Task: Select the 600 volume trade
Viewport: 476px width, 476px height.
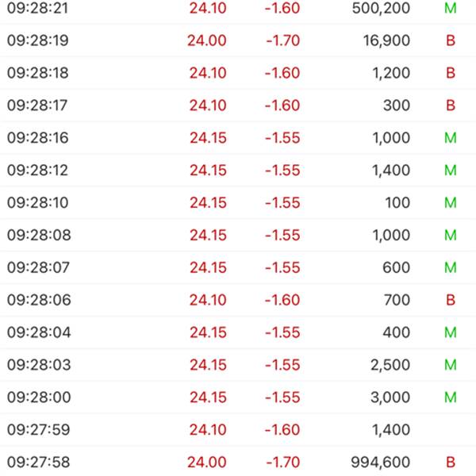Action: pyautogui.click(x=238, y=267)
